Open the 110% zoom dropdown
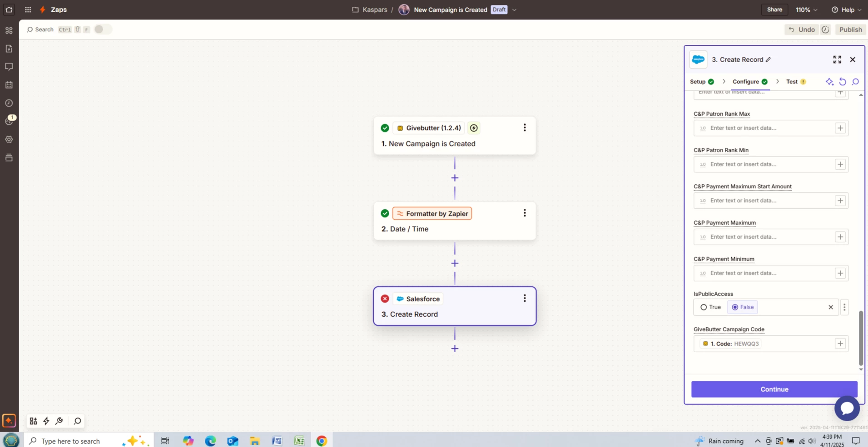 (807, 10)
